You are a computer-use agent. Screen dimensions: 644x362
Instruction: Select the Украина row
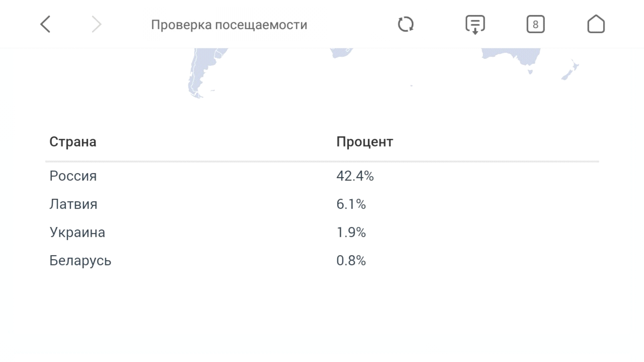coord(77,232)
